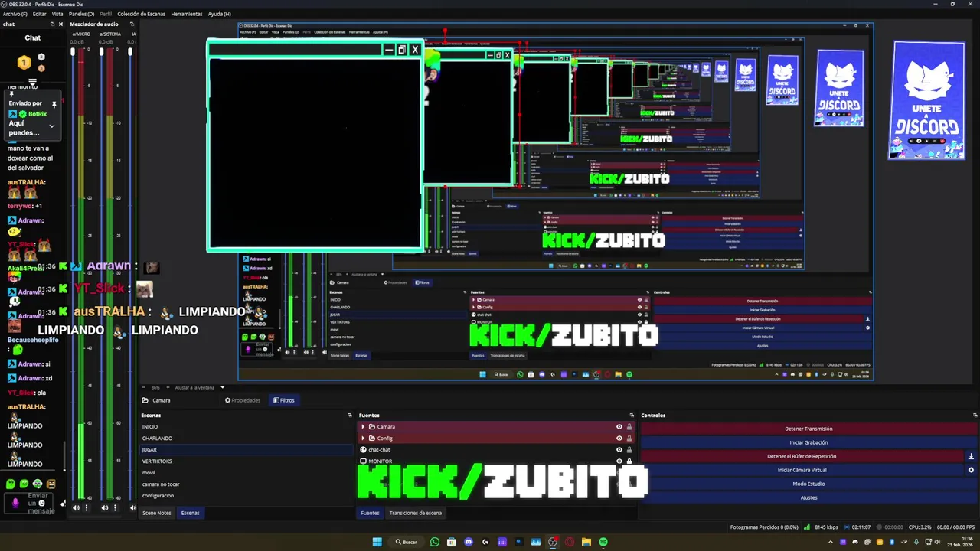Pop out the Fuentes dock panel icon
The width and height of the screenshot is (980, 551).
coord(632,415)
